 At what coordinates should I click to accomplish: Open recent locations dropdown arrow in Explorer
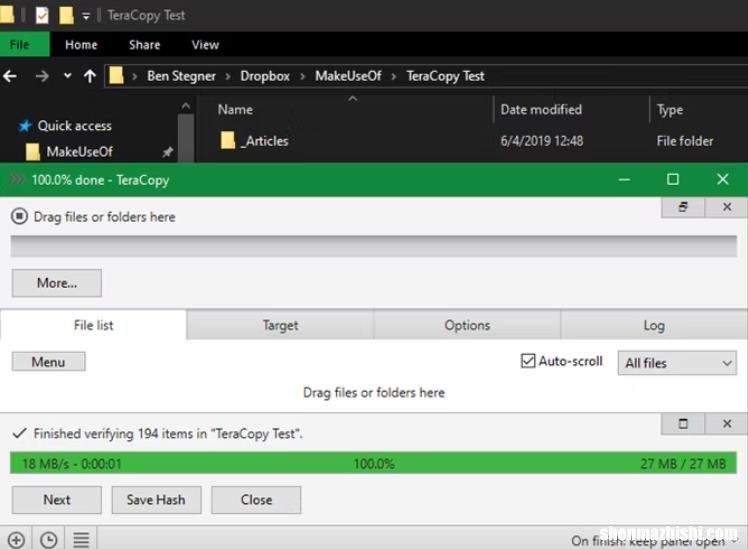point(68,75)
